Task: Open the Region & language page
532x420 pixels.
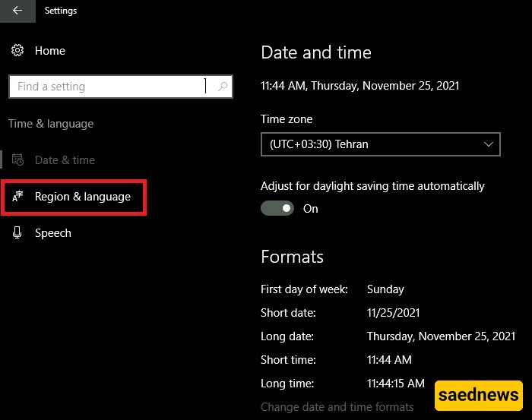Action: coord(82,197)
